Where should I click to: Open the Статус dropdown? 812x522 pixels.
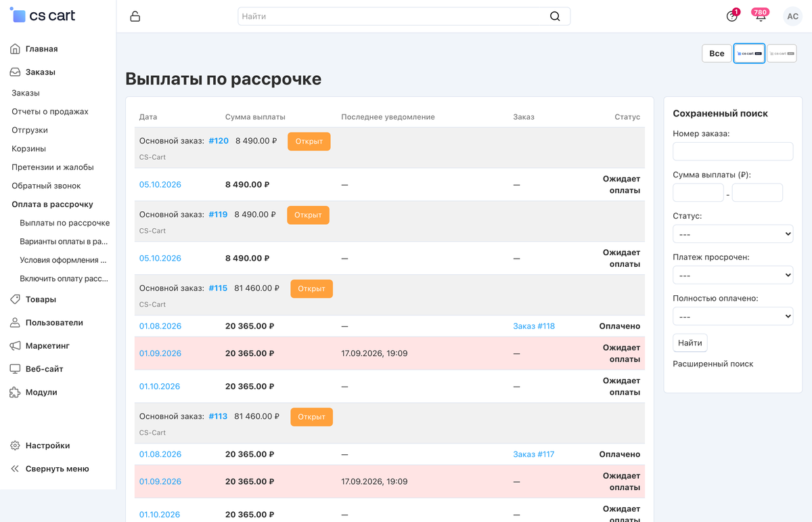pos(733,234)
